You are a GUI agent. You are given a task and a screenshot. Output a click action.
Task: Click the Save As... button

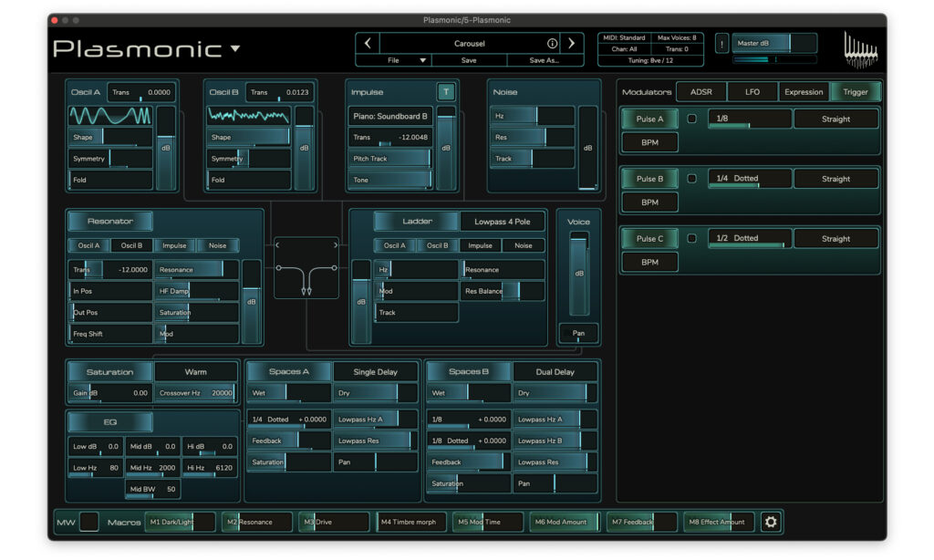click(x=545, y=60)
